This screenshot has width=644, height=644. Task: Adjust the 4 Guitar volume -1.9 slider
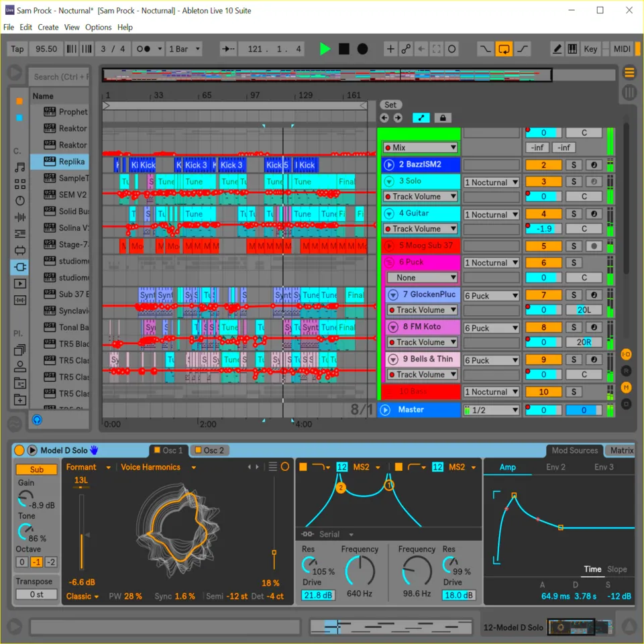click(543, 229)
